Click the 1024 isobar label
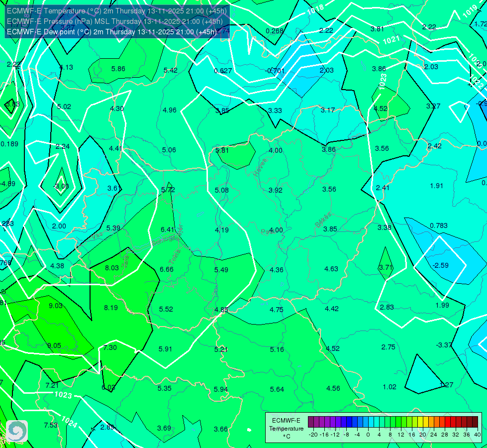Image resolution: width=487 pixels, height=448 pixels. (x=69, y=422)
